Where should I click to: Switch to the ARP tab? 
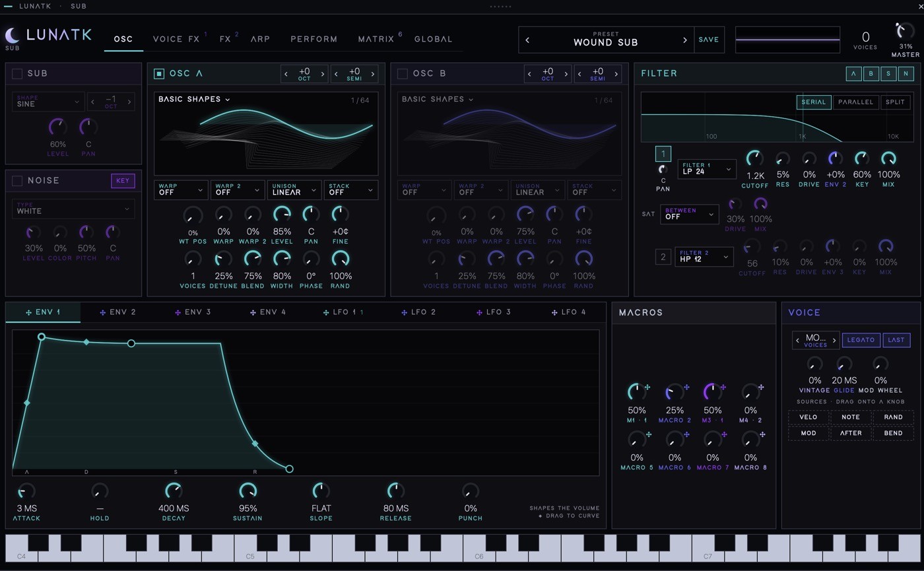click(x=260, y=40)
